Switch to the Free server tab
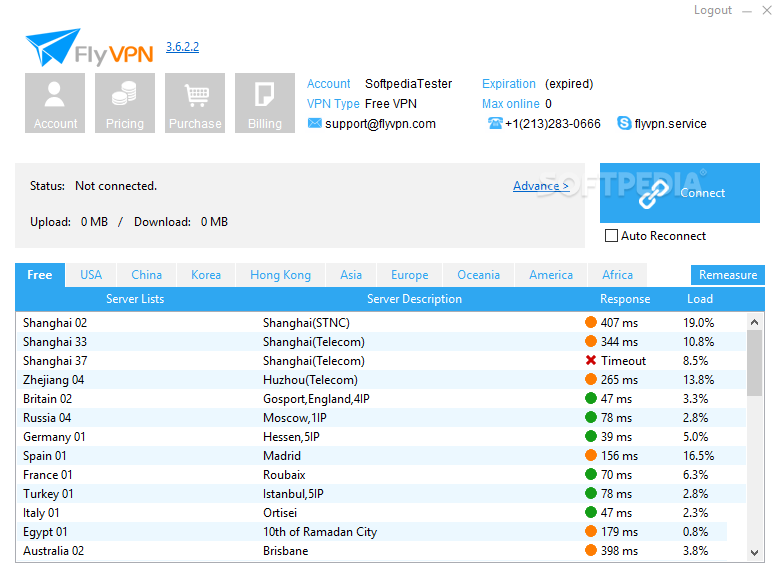Screen dimensions: 780x578 click(x=40, y=275)
